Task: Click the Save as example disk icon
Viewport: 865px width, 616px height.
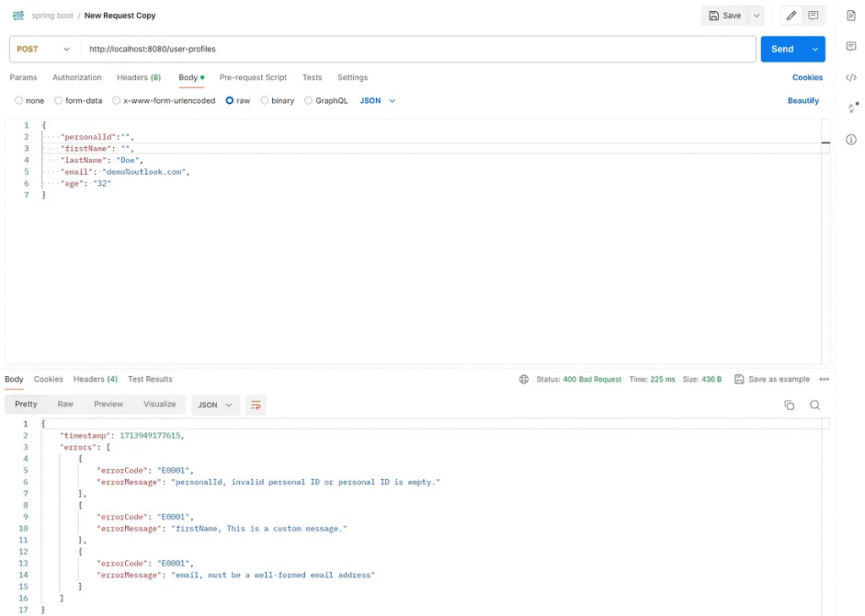Action: point(739,379)
